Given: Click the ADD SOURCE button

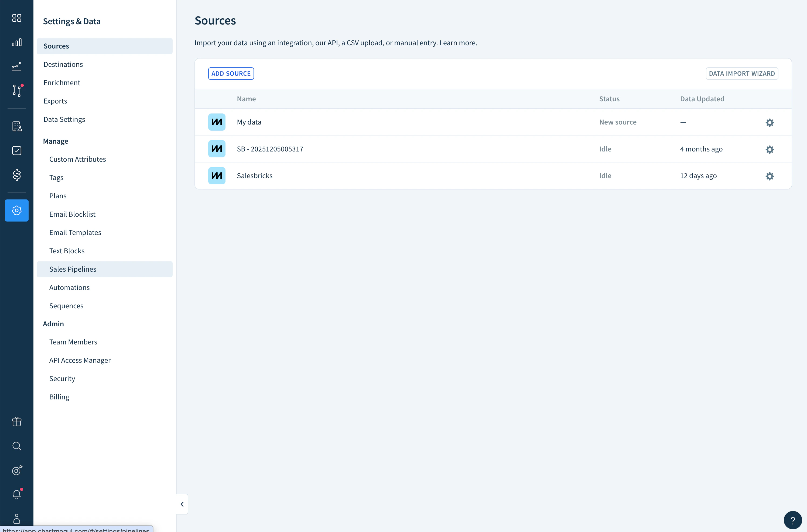Looking at the screenshot, I should click(231, 73).
